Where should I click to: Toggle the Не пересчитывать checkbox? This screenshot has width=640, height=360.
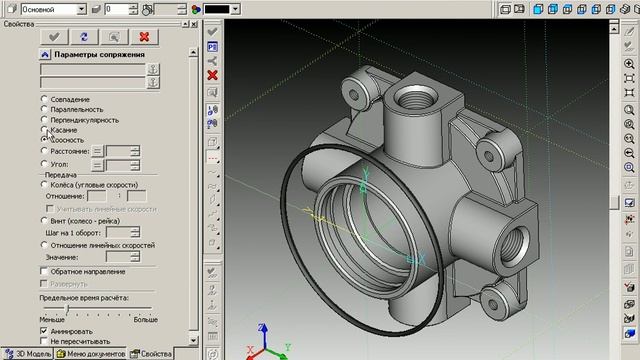click(44, 341)
